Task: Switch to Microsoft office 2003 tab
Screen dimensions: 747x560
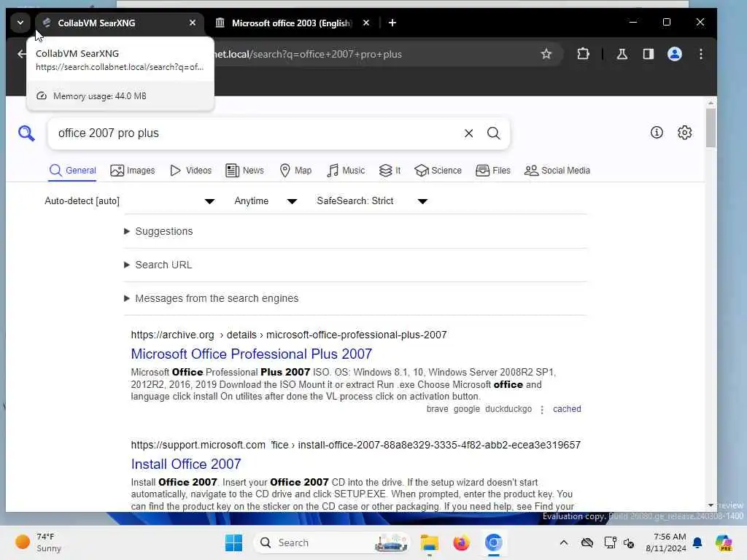Action: tap(291, 23)
